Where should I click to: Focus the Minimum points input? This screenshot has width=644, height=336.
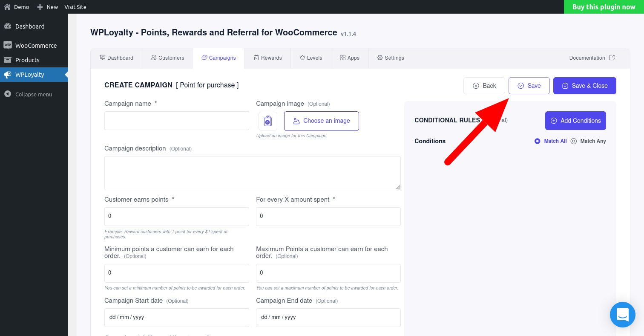[x=177, y=273]
